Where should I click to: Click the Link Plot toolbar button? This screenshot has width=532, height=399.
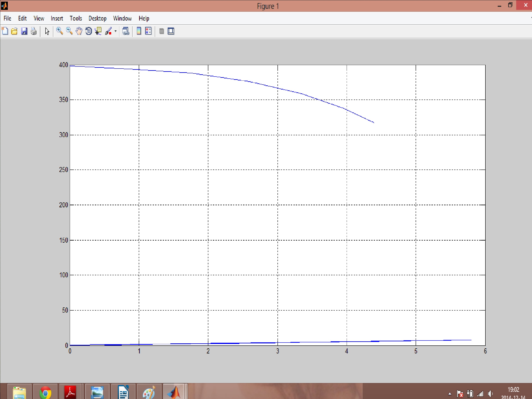[x=126, y=31]
